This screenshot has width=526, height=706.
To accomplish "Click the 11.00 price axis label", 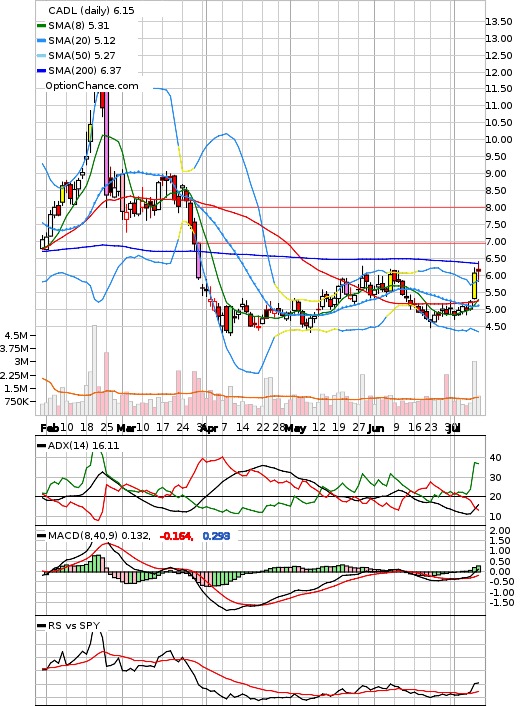I will 499,106.
